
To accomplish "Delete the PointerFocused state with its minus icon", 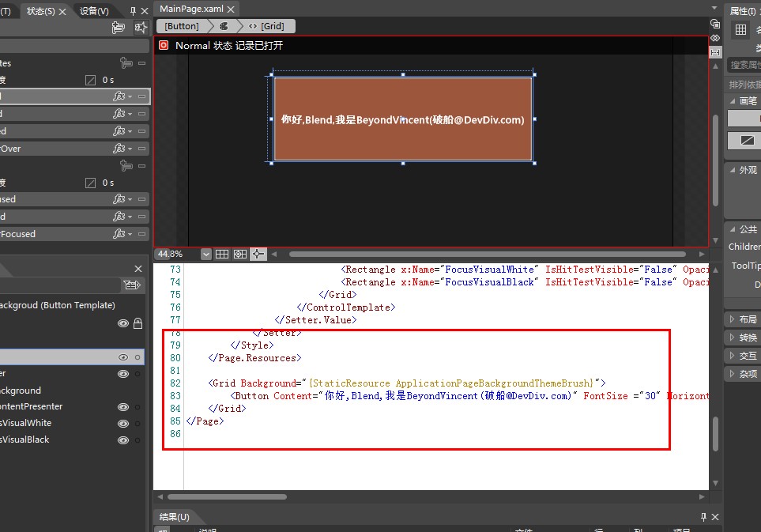I will point(141,234).
